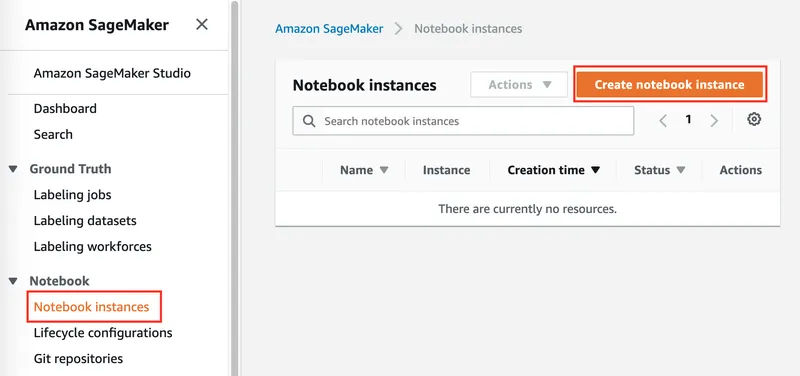Open Git repositories in sidebar
The height and width of the screenshot is (376, 800).
tap(78, 359)
